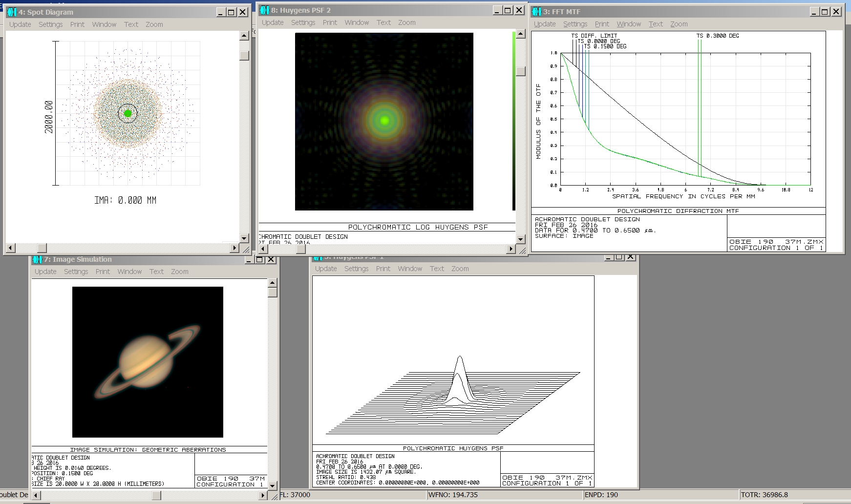Click Zoom in Huygens PSF 2 window

pyautogui.click(x=407, y=22)
